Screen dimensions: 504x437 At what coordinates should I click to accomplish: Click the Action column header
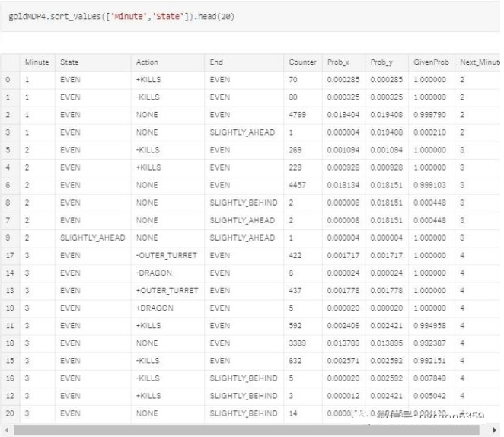click(x=147, y=62)
